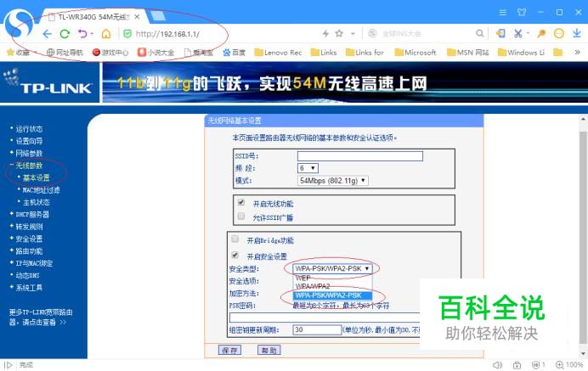This screenshot has width=588, height=371.
Task: Show more bookmarks with the double chevron
Action: pyautogui.click(x=578, y=53)
